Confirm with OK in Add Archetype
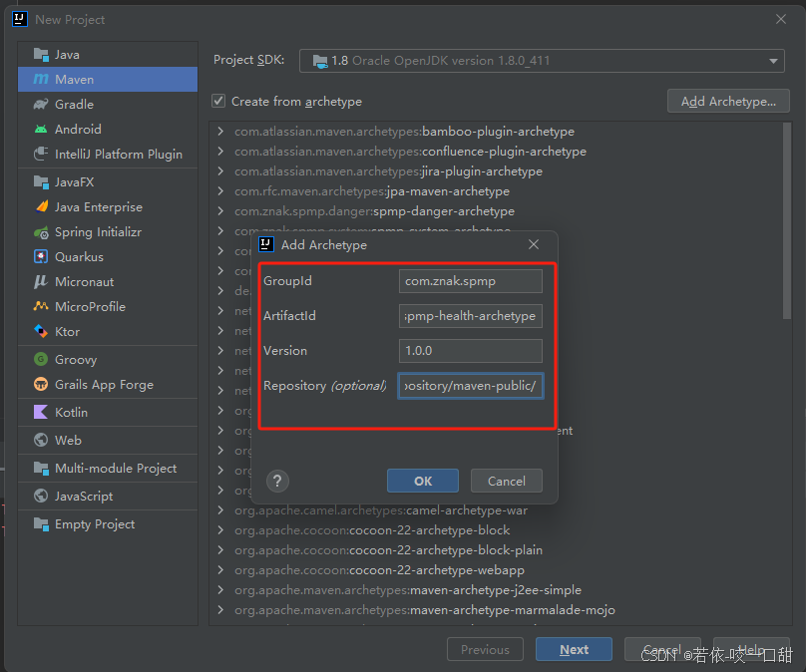This screenshot has height=672, width=806. pos(423,481)
